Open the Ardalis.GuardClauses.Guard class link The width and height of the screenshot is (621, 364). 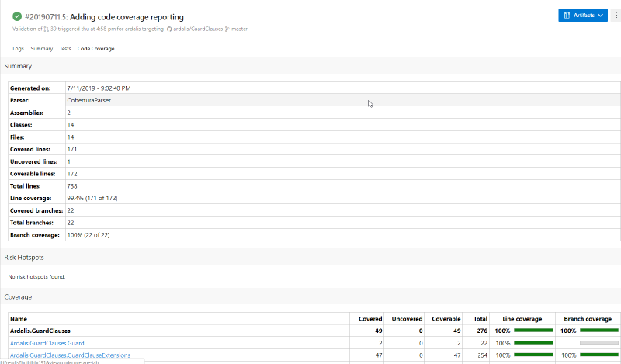47,343
